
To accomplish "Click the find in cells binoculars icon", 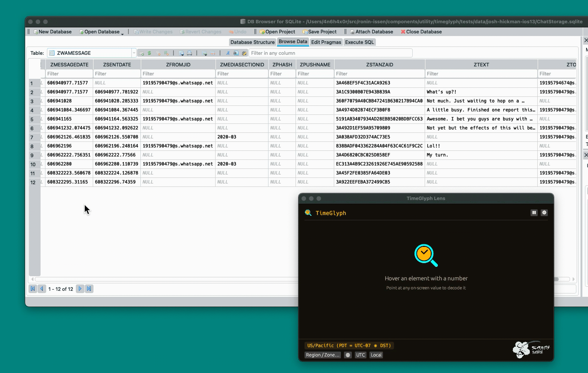I will (x=236, y=53).
